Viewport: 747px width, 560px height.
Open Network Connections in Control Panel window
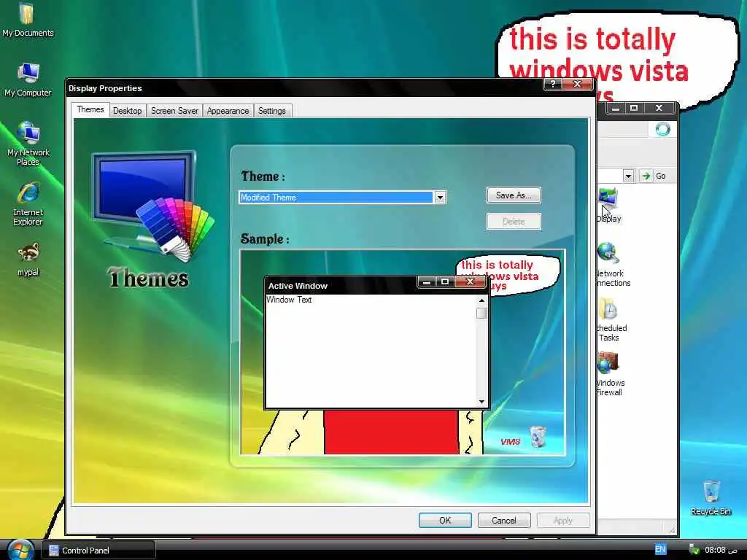pyautogui.click(x=613, y=264)
